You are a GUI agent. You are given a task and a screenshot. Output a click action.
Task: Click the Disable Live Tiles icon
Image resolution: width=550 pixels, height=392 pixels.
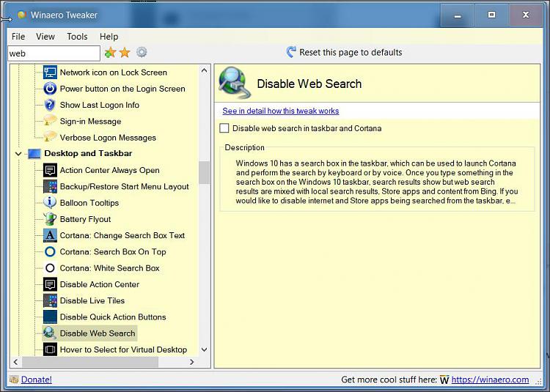(50, 300)
